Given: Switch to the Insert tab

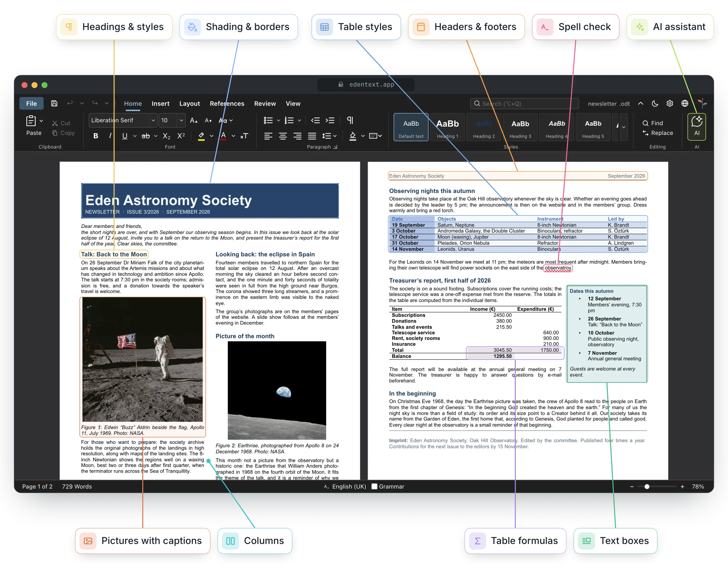Looking at the screenshot, I should point(160,103).
